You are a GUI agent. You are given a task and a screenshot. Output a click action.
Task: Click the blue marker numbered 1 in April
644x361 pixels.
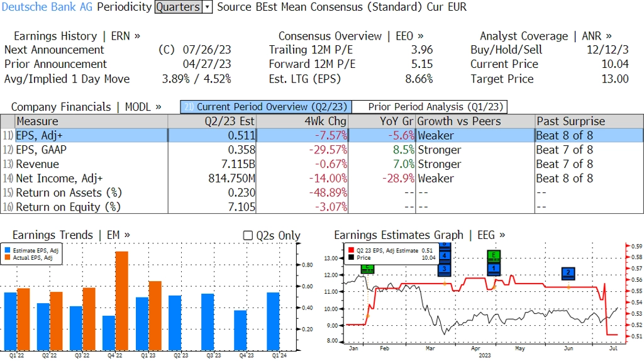[x=494, y=269]
